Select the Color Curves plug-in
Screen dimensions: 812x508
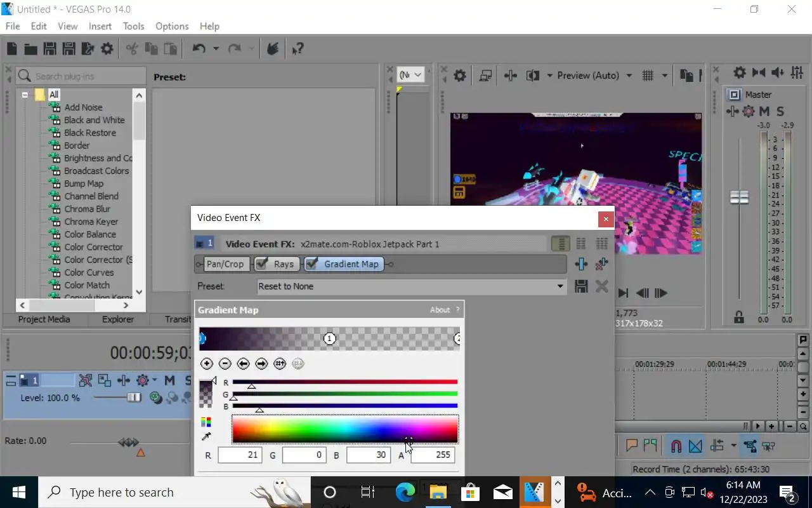[89, 272]
